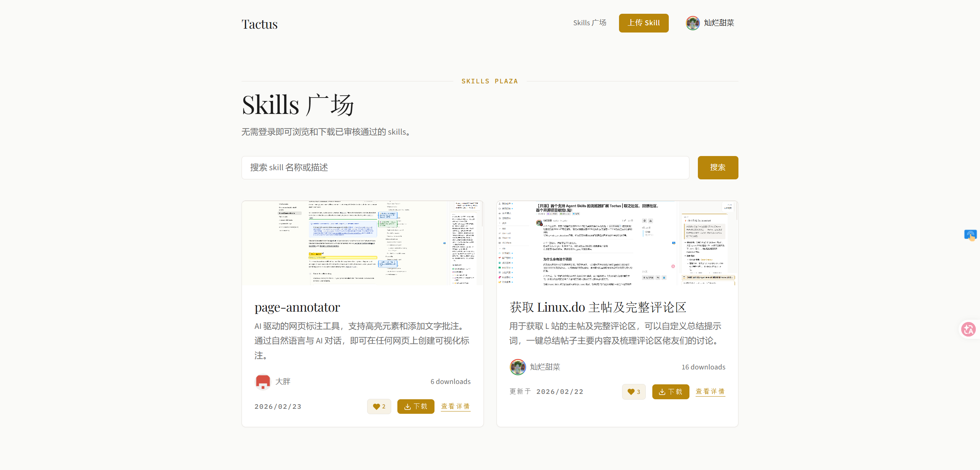Open 查看详情 for the Linux.do skill
This screenshot has height=470, width=980.
(x=710, y=392)
